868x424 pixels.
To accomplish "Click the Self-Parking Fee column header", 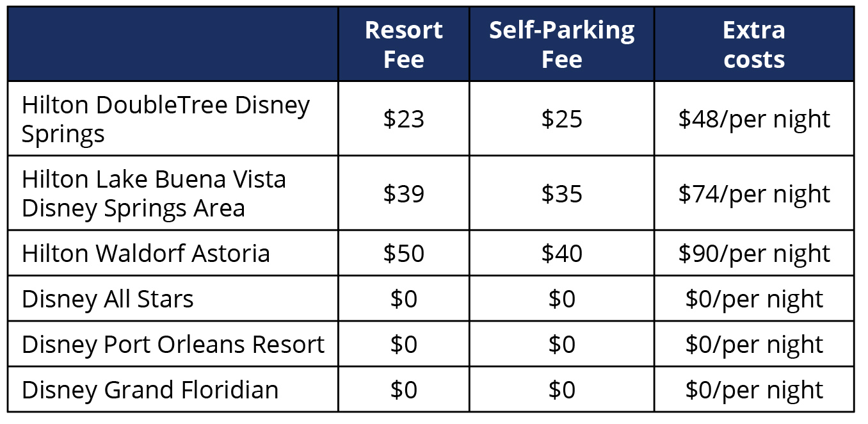I will (x=562, y=44).
